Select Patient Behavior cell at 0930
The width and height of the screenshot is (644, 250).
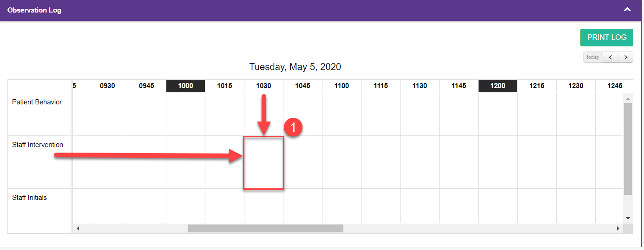(x=107, y=114)
